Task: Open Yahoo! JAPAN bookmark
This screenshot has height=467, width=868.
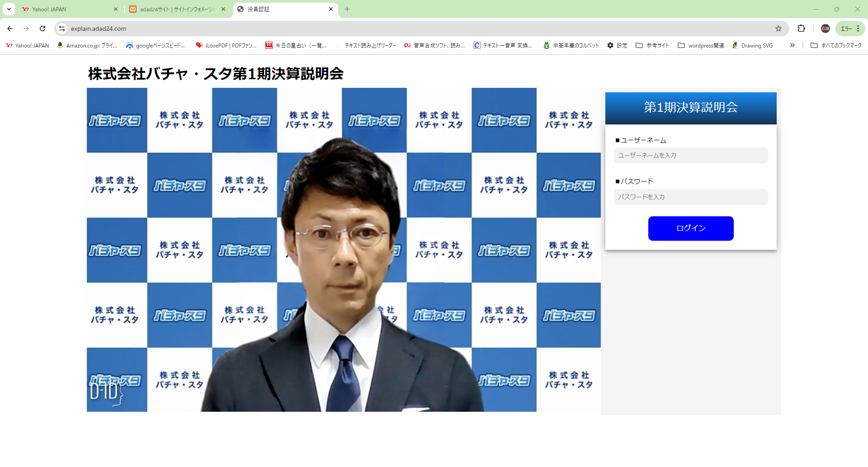Action: click(27, 45)
